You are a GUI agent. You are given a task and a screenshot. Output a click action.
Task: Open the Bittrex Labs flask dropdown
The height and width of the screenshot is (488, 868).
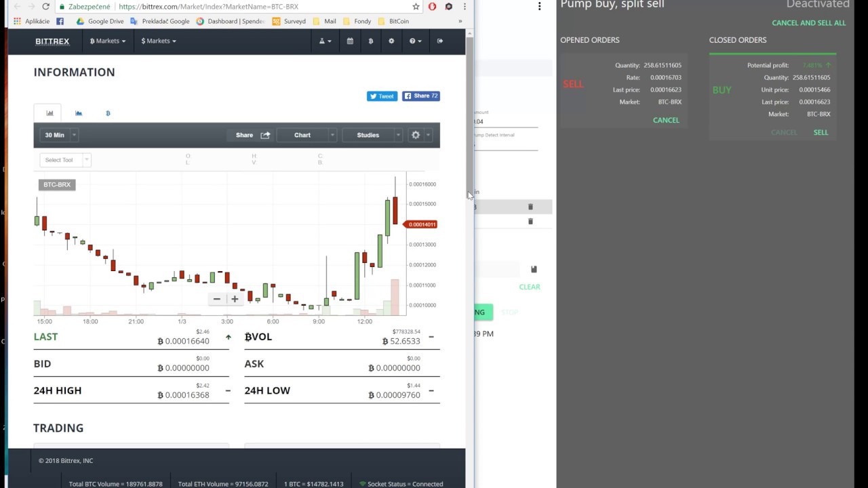coord(325,41)
